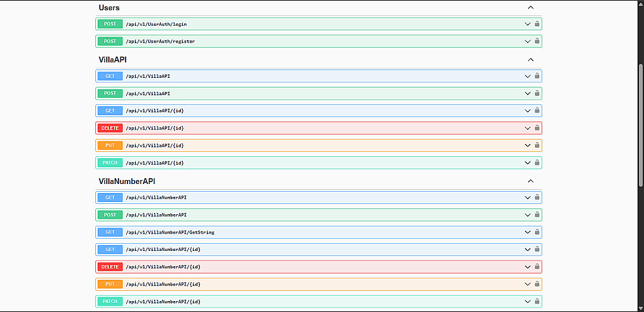Viewport: 644px width, 312px height.
Task: Click the VillaNumberAPI section heading
Action: click(x=127, y=181)
